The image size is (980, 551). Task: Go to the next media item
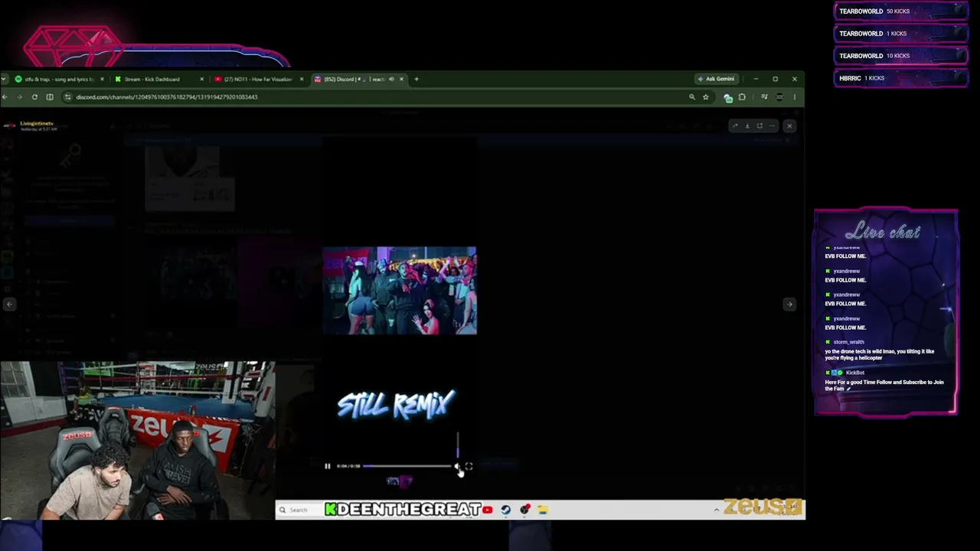[x=789, y=305]
